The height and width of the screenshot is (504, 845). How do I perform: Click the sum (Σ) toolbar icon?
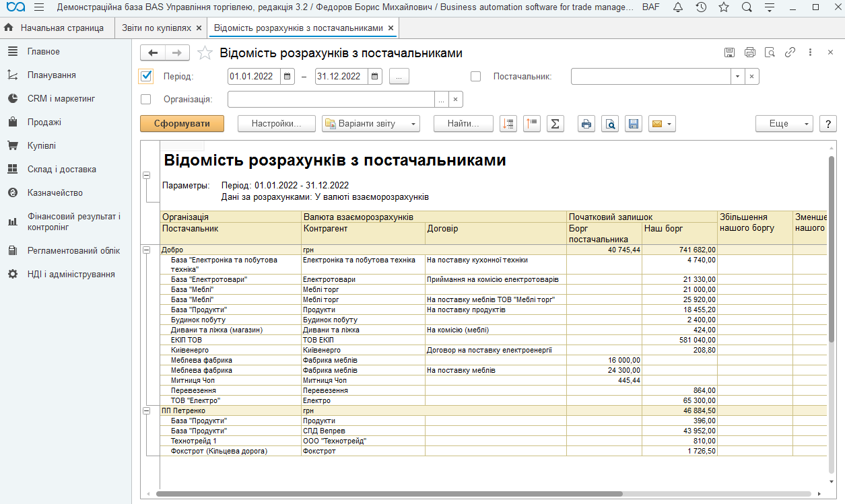[555, 124]
